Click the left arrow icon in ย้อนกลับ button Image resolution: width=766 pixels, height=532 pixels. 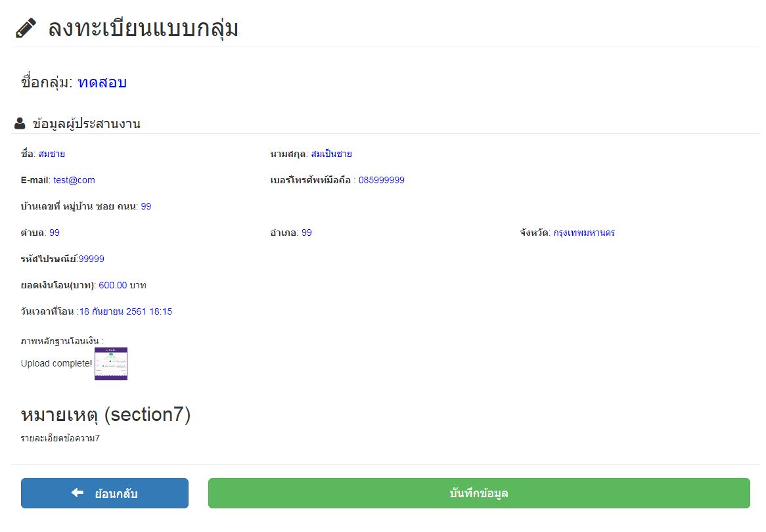pos(77,493)
